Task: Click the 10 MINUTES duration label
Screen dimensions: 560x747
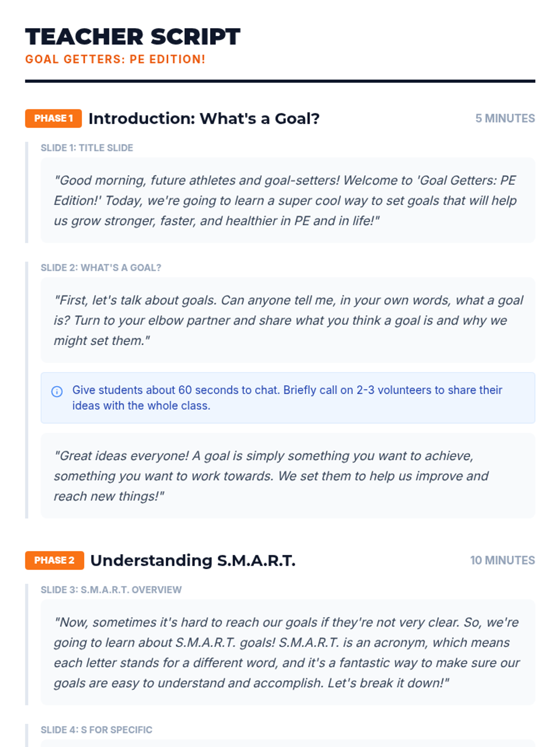Action: 502,560
